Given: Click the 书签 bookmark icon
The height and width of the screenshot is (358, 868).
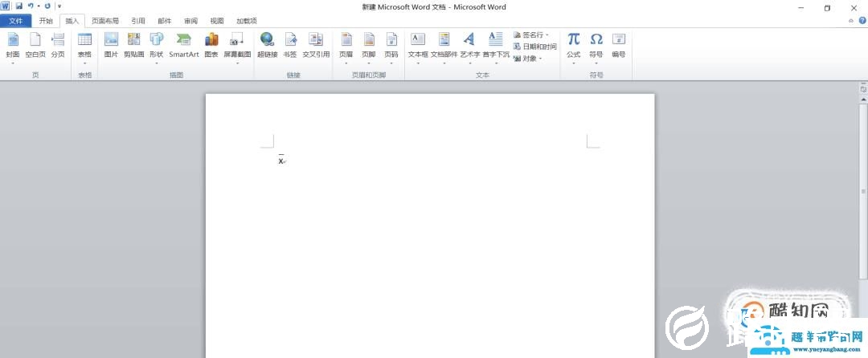Looking at the screenshot, I should pyautogui.click(x=290, y=43).
